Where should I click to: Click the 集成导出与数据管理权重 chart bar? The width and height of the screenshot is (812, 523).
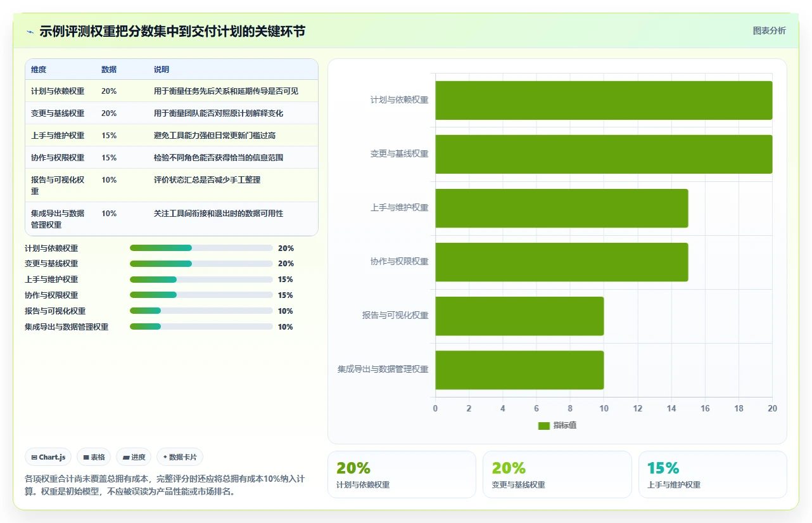(519, 370)
